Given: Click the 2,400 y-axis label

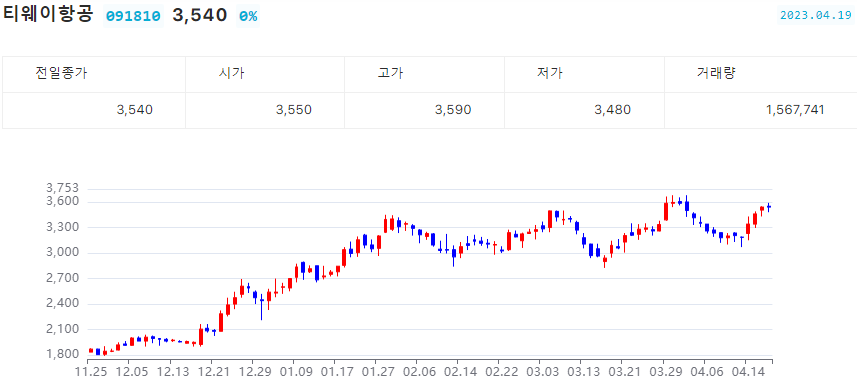Looking at the screenshot, I should pyautogui.click(x=62, y=303).
